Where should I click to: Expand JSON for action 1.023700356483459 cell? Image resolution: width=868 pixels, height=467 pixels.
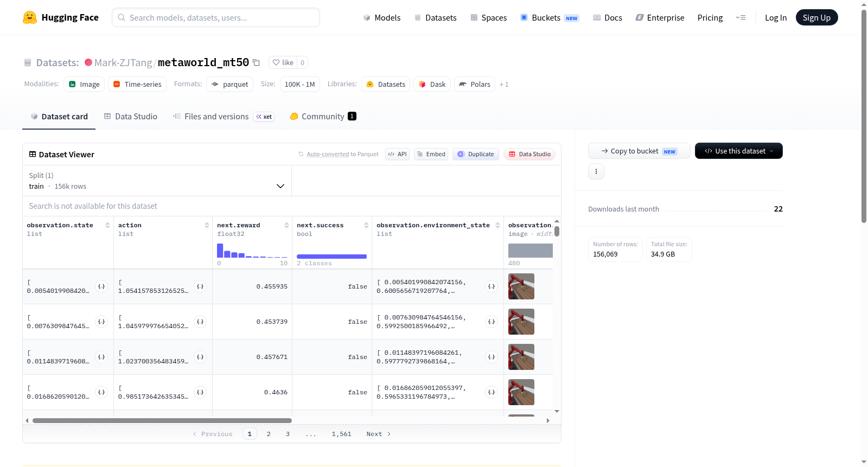tap(200, 357)
